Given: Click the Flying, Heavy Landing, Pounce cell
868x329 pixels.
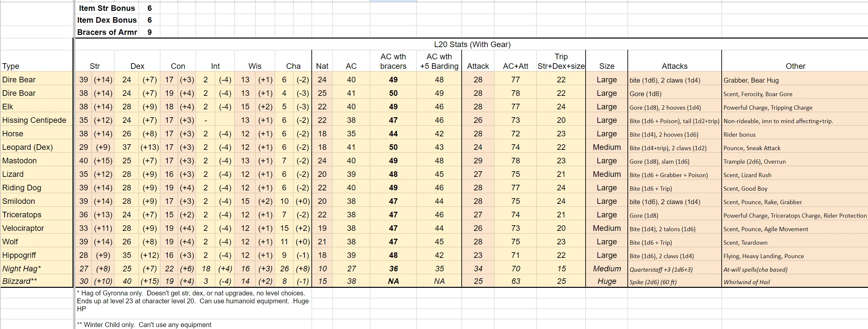Looking at the screenshot, I should click(x=795, y=255).
